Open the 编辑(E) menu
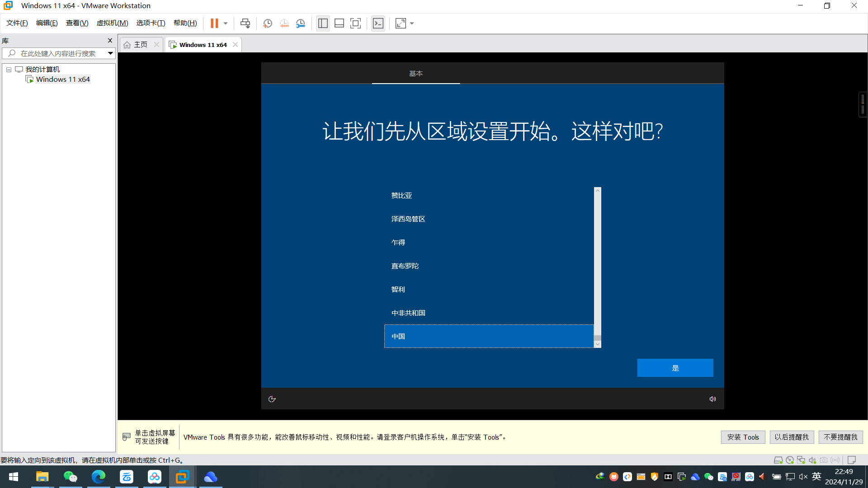 point(47,23)
